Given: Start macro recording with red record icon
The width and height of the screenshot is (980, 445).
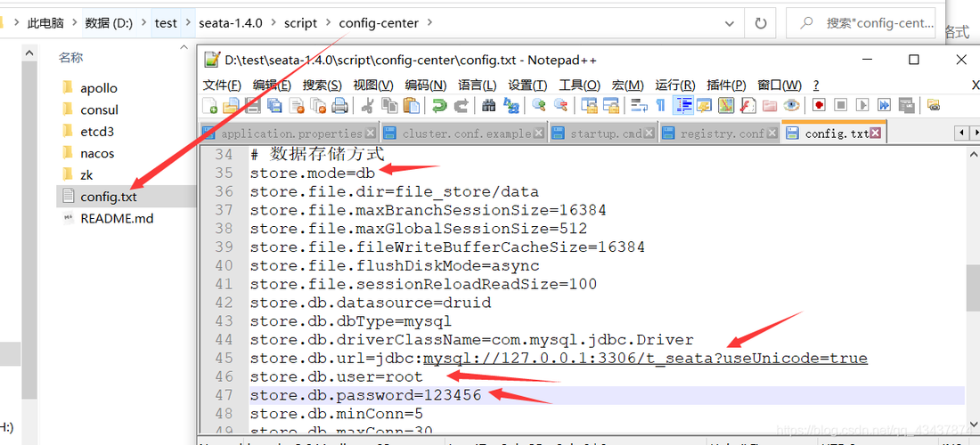Looking at the screenshot, I should (820, 106).
